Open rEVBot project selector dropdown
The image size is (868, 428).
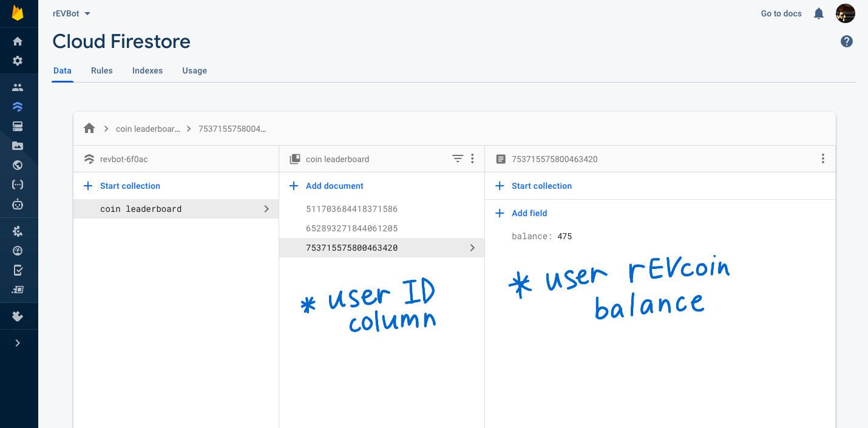click(72, 13)
